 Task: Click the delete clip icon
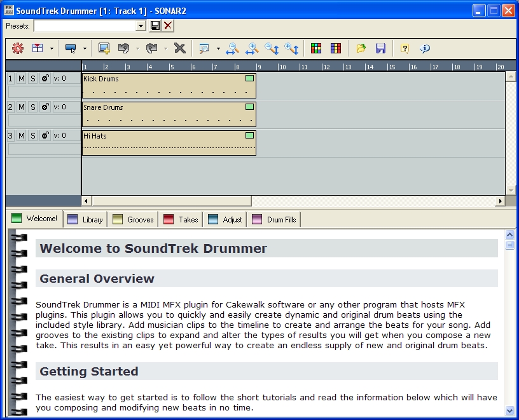point(181,48)
